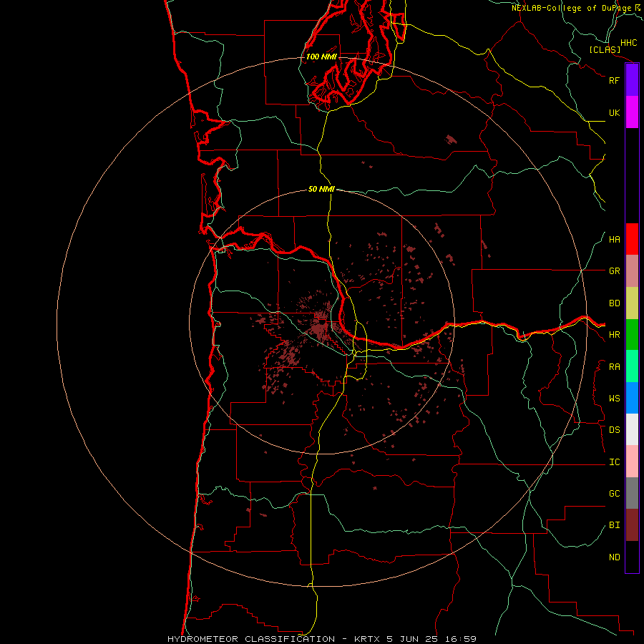Click the BD legend label

[x=614, y=303]
